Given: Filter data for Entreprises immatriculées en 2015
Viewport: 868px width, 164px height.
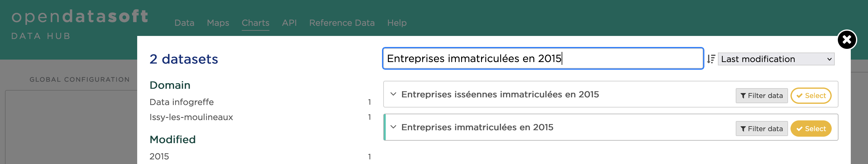Looking at the screenshot, I should click(761, 129).
